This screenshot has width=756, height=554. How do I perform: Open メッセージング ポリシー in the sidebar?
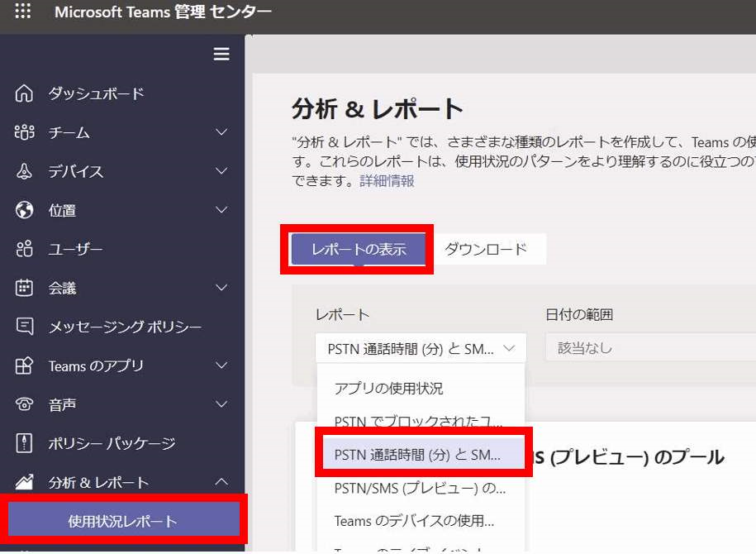tap(125, 327)
